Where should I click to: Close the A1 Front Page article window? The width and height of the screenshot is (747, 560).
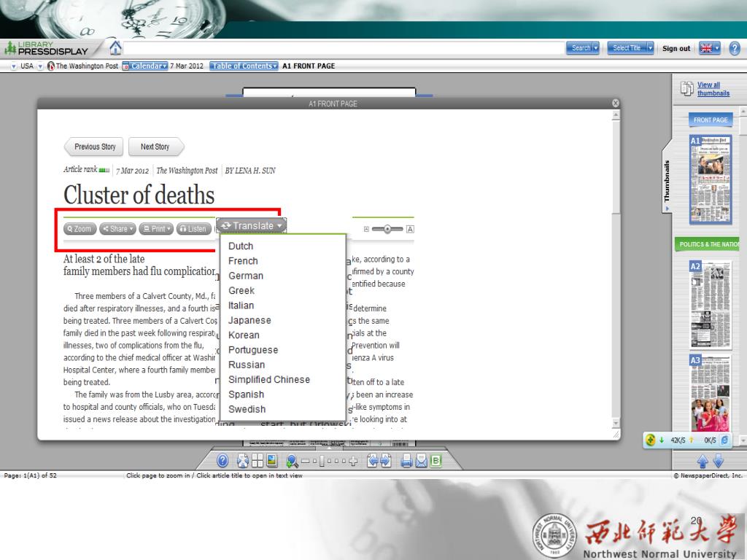click(x=616, y=104)
